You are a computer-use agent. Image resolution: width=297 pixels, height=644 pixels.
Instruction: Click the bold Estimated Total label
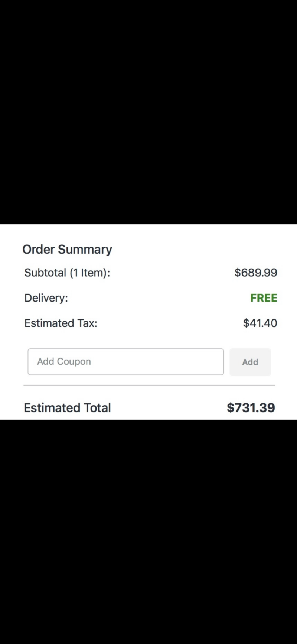67,408
